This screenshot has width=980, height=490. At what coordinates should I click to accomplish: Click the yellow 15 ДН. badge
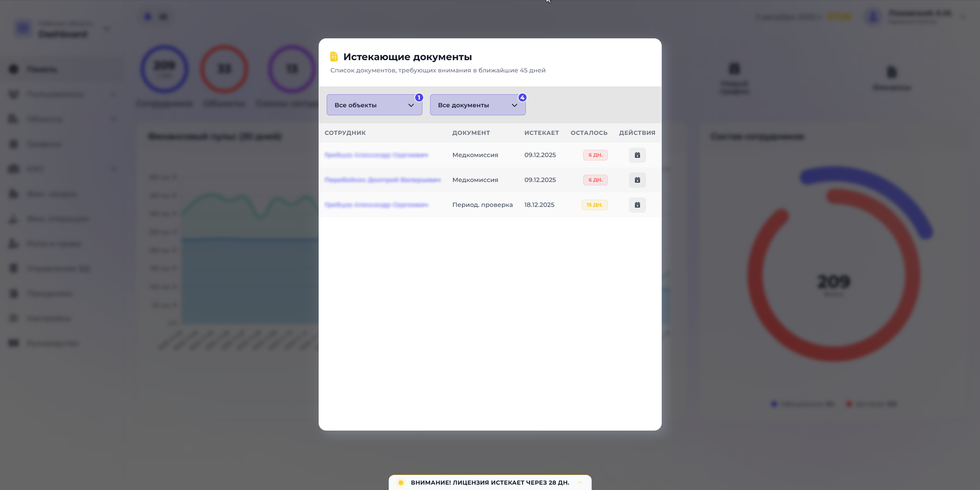[x=594, y=205]
